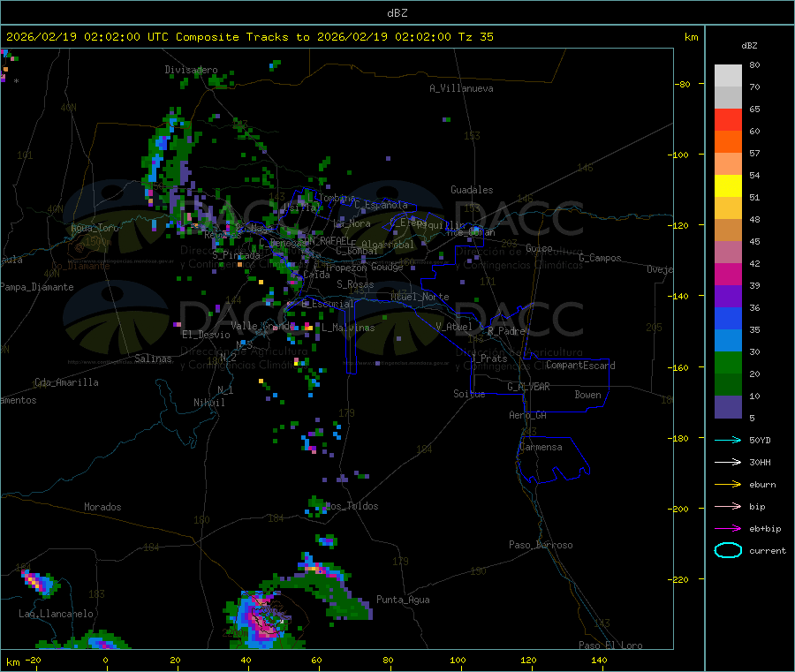Click the -80 tick on the right axis
Viewport: 795px width, 672px height.
[683, 84]
